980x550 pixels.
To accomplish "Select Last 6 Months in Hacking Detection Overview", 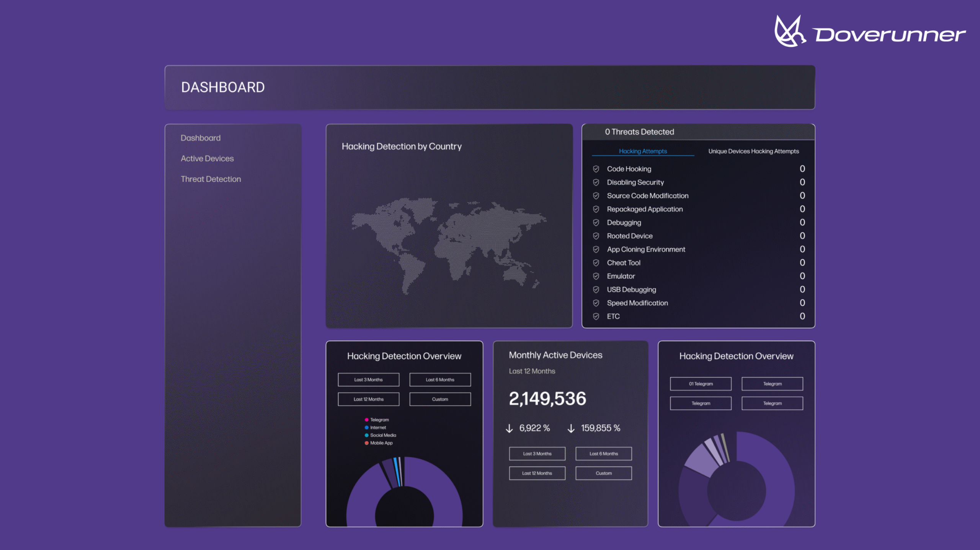I will tap(440, 379).
